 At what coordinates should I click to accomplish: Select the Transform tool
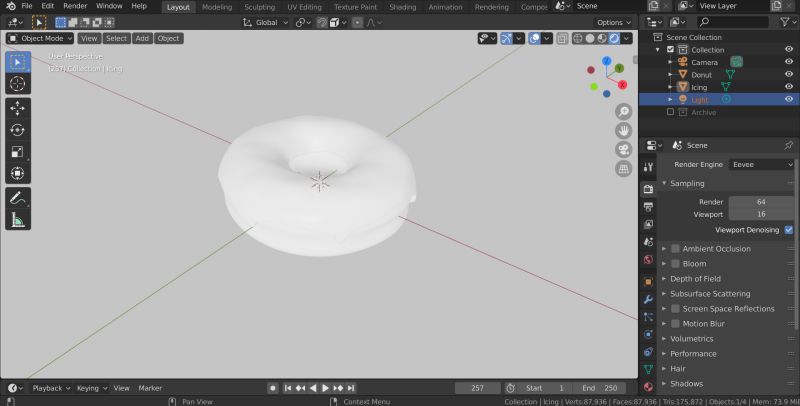click(x=18, y=173)
